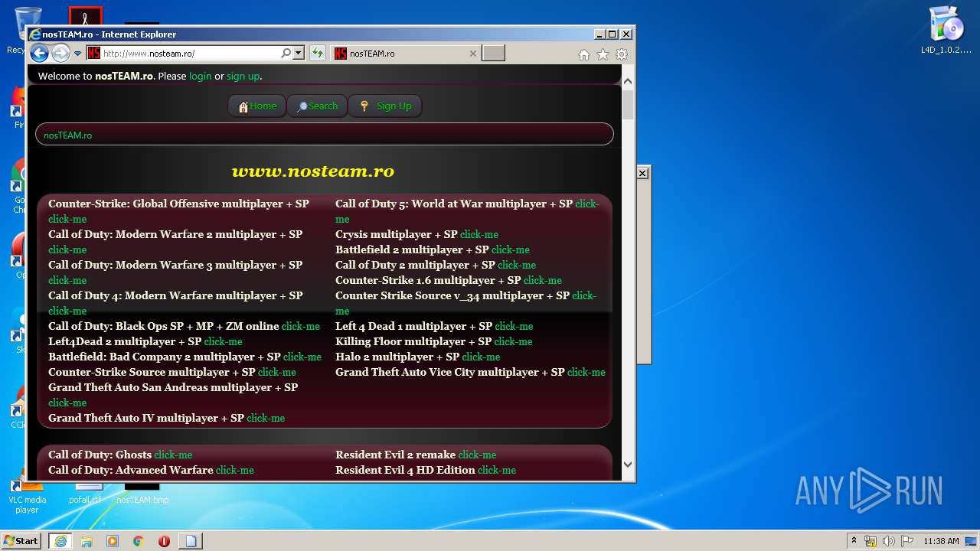Viewport: 980px width, 551px height.
Task: Open click-me for Counter-Strike 1.6
Action: [543, 280]
